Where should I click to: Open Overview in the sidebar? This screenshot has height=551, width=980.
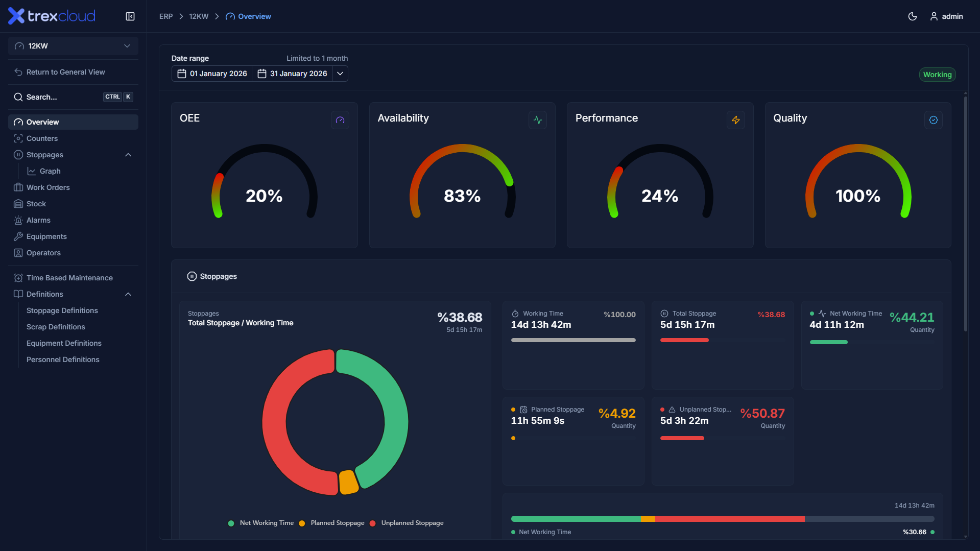coord(73,122)
